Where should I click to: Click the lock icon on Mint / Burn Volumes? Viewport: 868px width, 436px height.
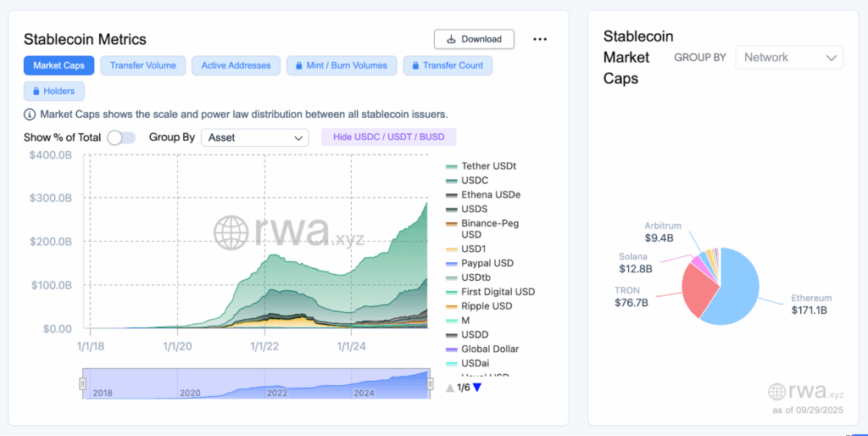pyautogui.click(x=300, y=65)
